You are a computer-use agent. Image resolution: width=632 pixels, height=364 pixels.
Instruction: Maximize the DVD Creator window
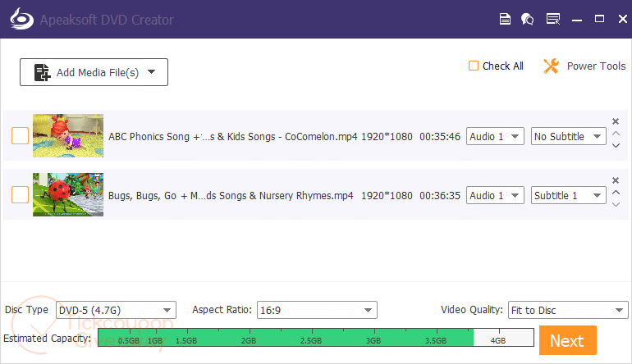coord(599,19)
